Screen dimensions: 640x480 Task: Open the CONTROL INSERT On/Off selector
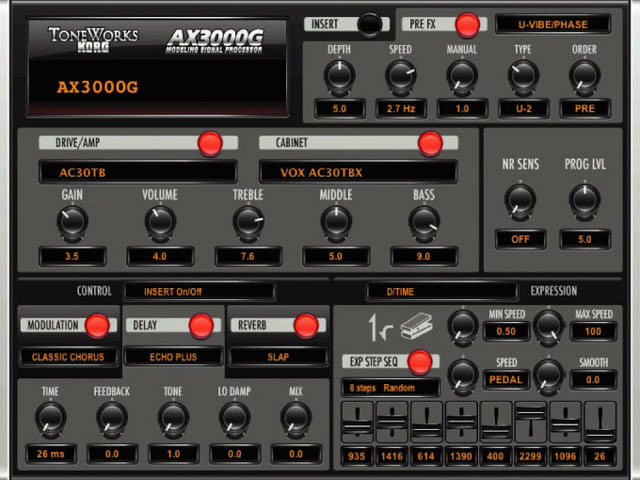[x=200, y=291]
